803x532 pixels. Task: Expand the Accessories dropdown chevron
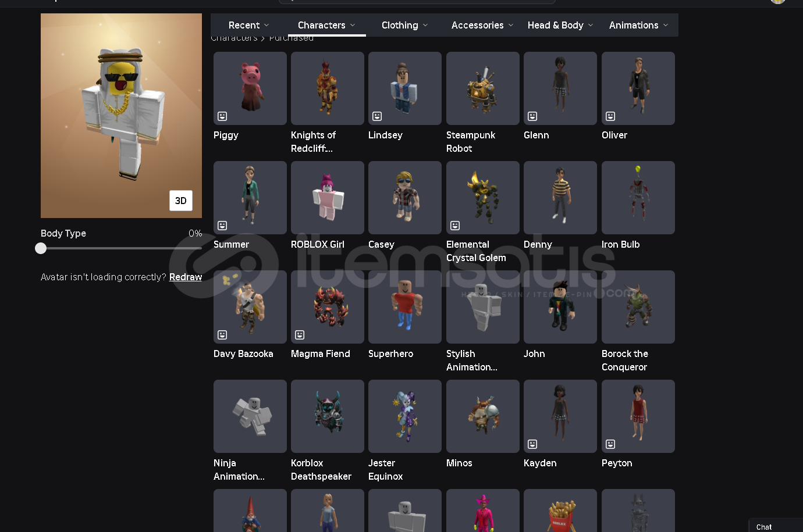(x=511, y=26)
